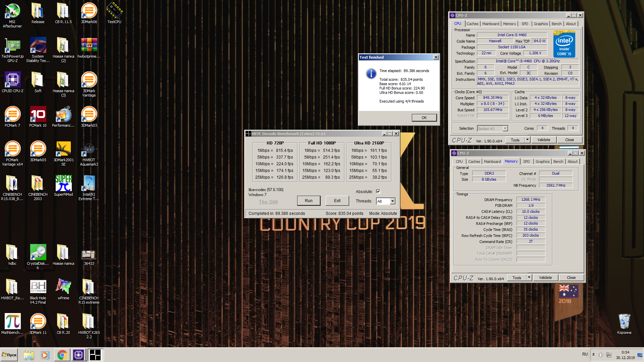Click Validate in lower CPU-Z window
644x362 pixels.
point(545,278)
